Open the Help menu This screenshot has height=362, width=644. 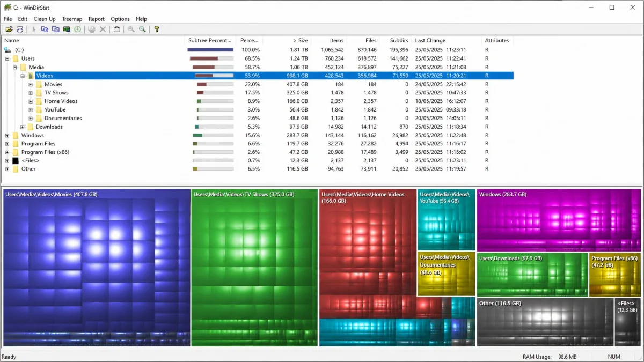(x=141, y=19)
